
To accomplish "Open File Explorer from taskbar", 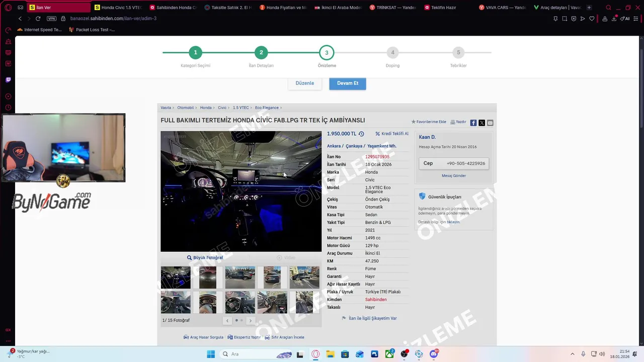I will (x=330, y=354).
